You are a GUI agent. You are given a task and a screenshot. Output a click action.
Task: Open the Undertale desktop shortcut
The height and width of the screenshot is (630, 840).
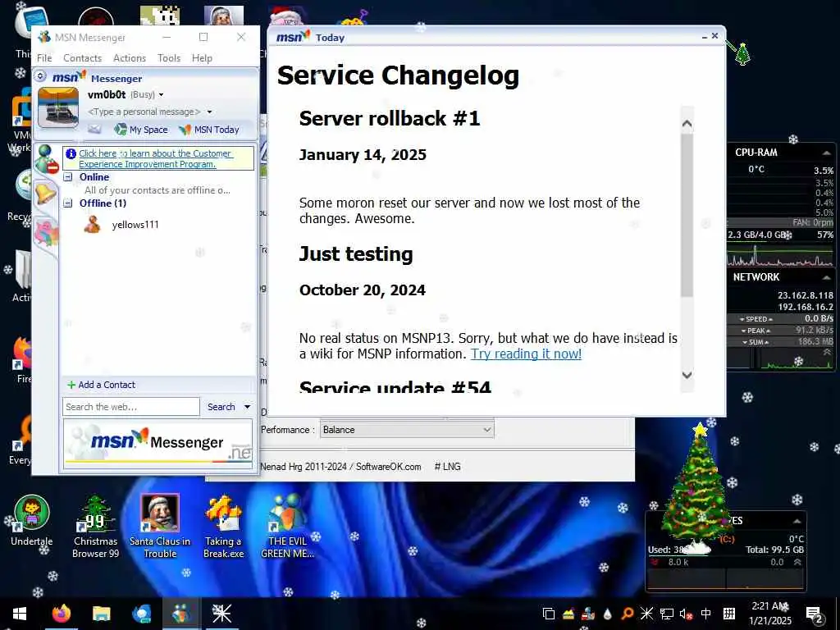click(32, 520)
